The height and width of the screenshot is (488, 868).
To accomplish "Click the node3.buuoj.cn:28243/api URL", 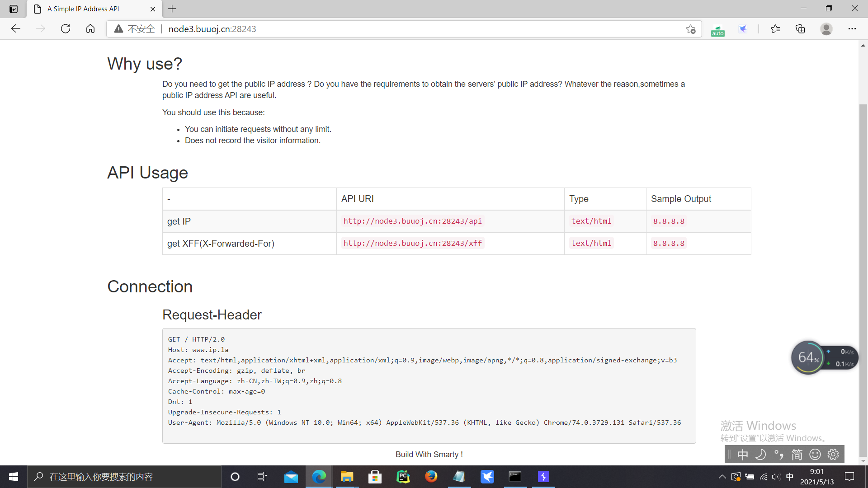I will click(x=412, y=221).
